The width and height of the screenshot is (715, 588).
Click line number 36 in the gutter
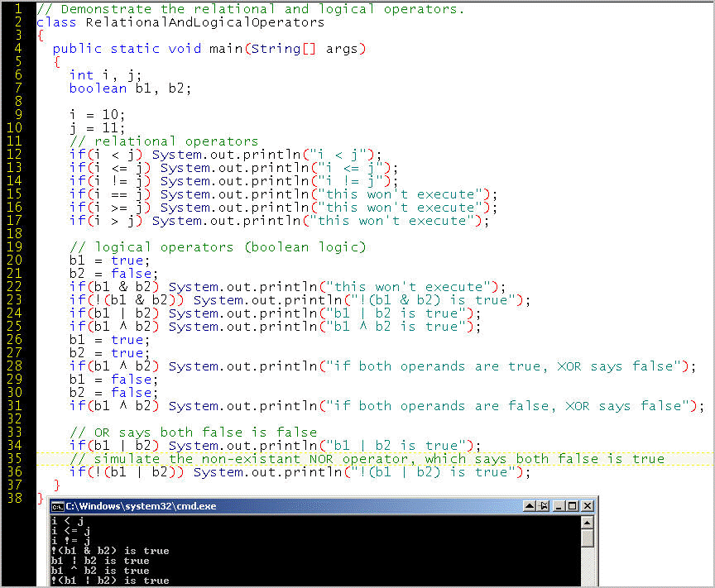(15, 471)
